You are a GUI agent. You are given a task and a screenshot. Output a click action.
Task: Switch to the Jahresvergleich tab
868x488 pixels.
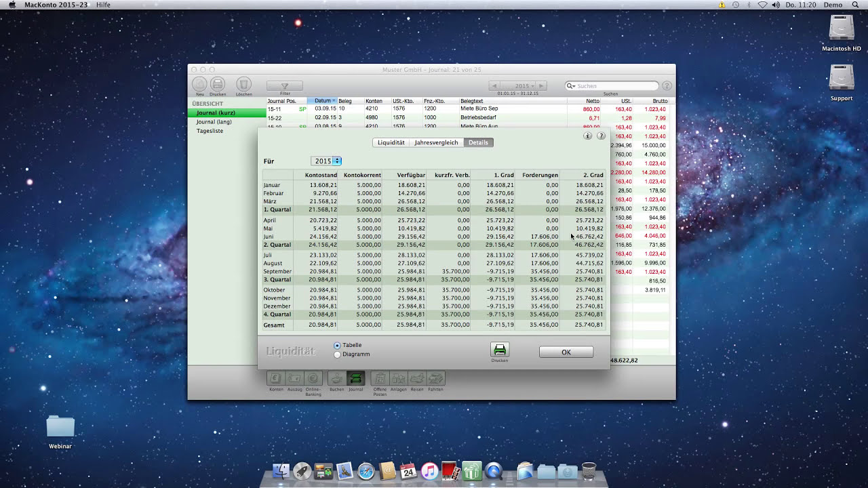click(x=436, y=143)
